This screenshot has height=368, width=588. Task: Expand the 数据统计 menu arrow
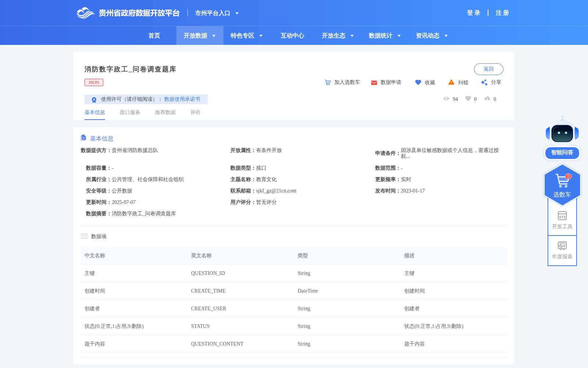point(399,36)
